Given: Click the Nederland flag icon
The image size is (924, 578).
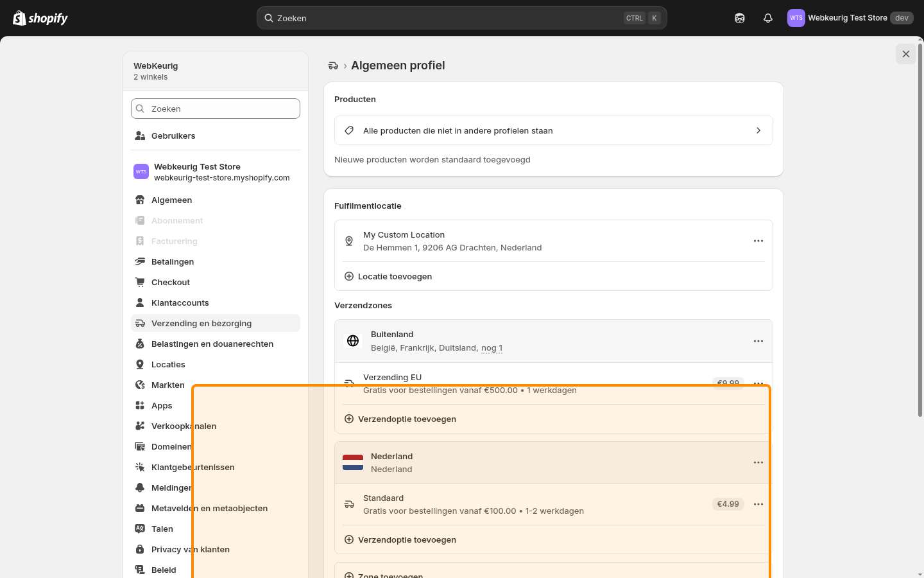Looking at the screenshot, I should point(353,462).
